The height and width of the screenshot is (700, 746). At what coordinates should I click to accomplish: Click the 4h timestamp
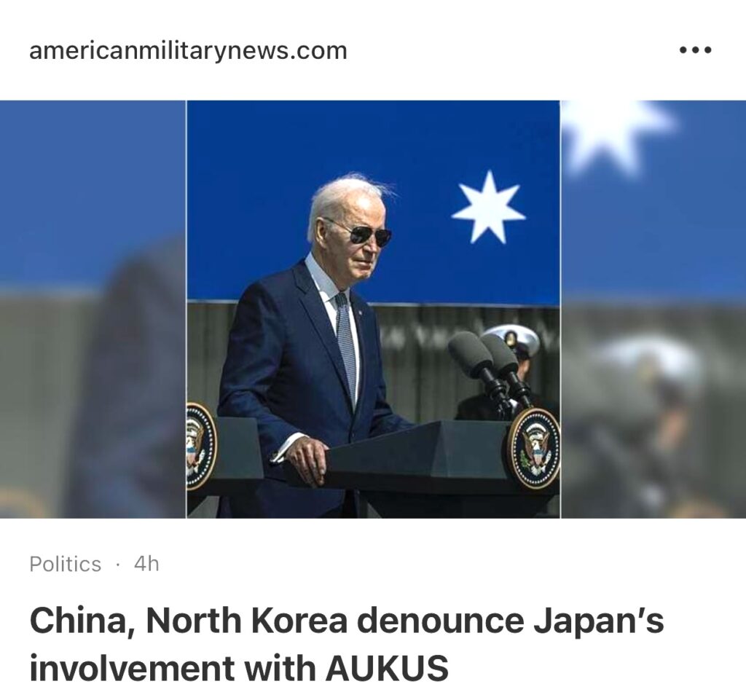point(146,564)
